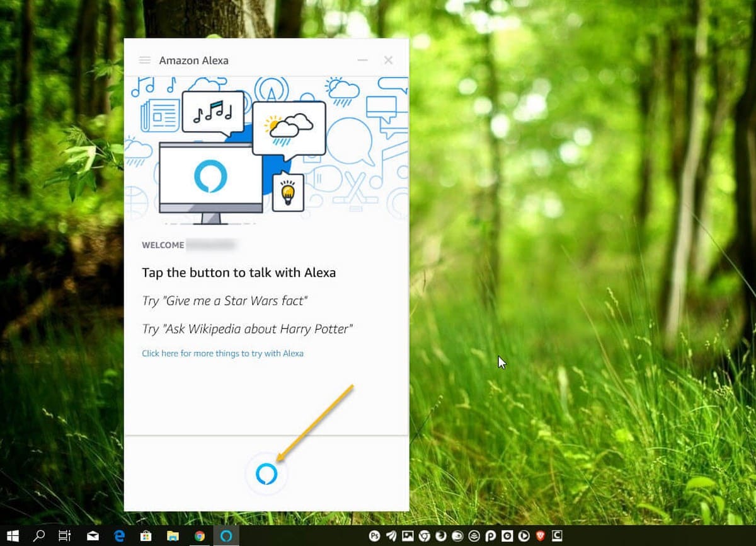Open the Photos picture dock icon

(x=408, y=536)
